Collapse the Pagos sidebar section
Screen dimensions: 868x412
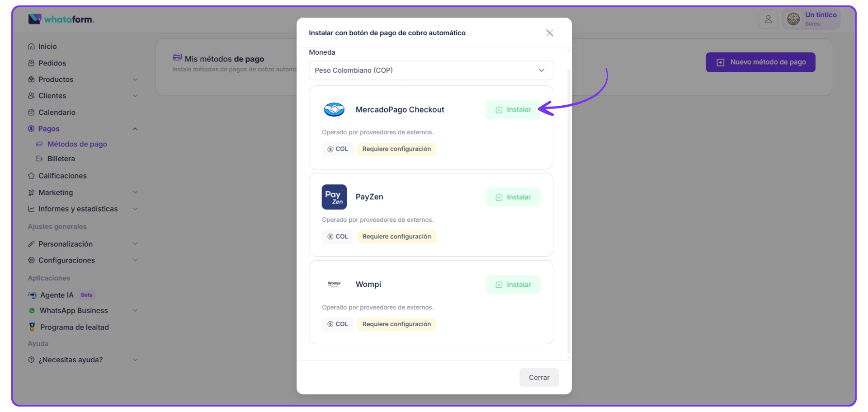tap(135, 129)
